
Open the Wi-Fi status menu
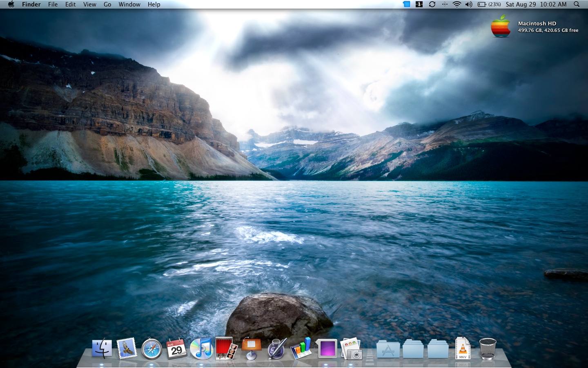457,4
